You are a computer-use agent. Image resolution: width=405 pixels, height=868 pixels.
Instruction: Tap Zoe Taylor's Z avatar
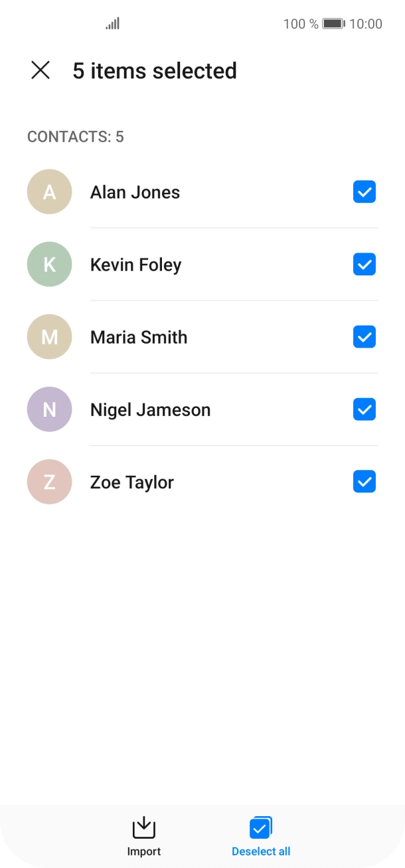click(x=49, y=482)
